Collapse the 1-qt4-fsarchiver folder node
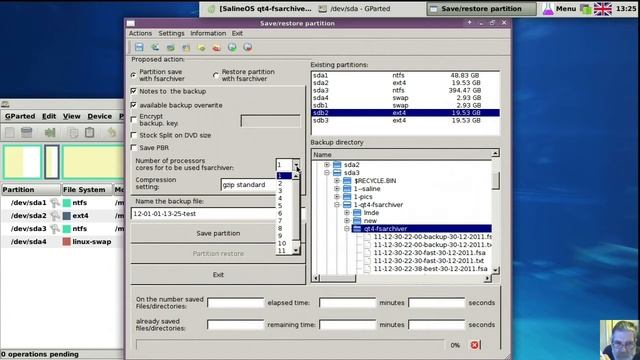640x360 pixels. (x=337, y=205)
